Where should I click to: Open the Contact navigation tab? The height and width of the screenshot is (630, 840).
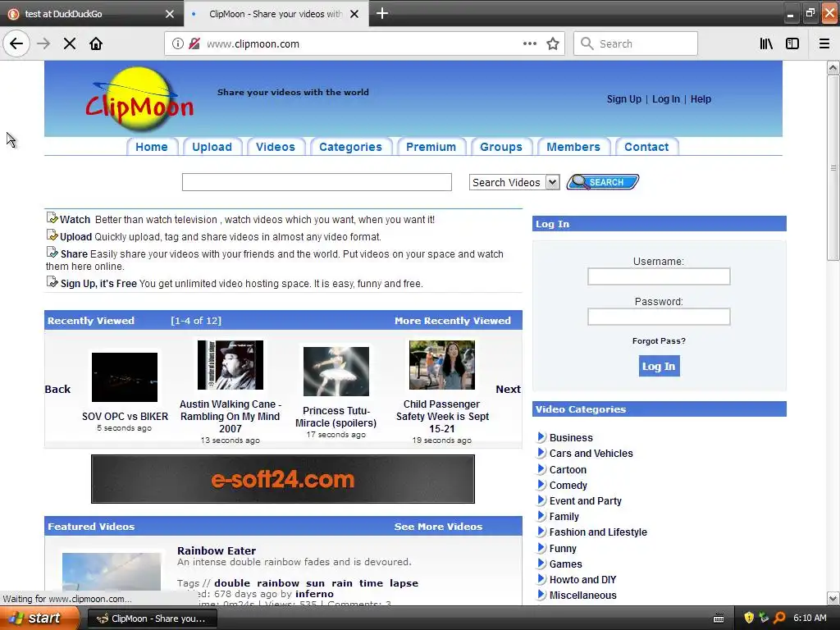[x=646, y=147]
